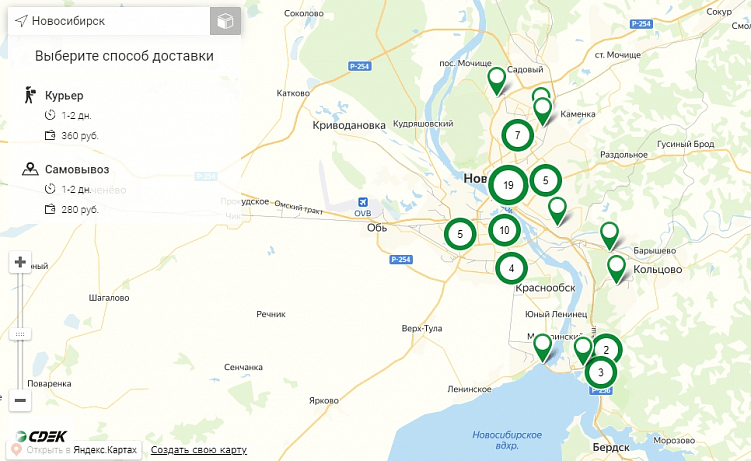Open the map in Яндекс.Картах
This screenshot has width=751, height=461.
point(75,450)
